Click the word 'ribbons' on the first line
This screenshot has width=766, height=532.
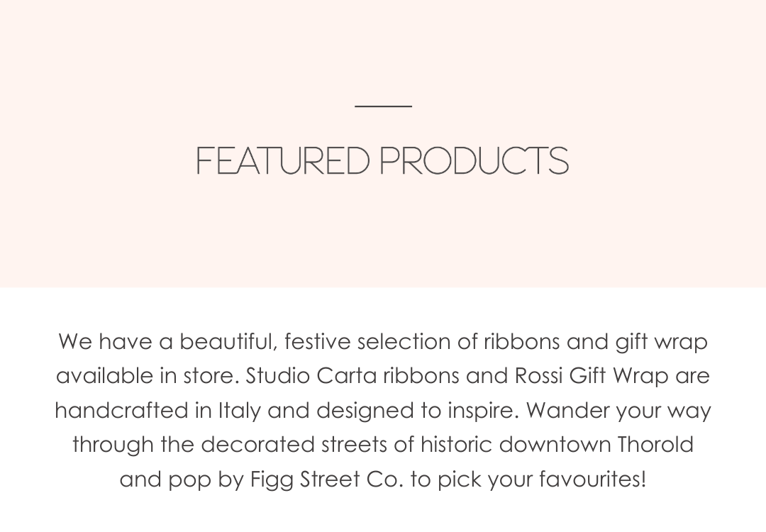tap(522, 341)
